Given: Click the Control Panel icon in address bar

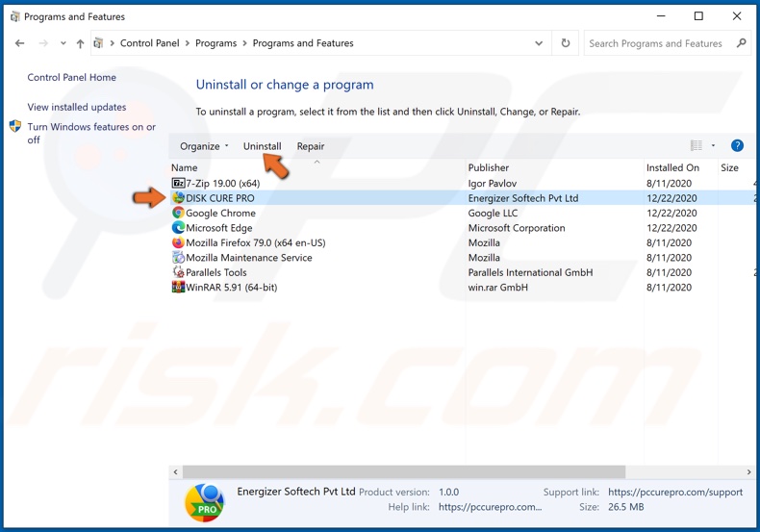Looking at the screenshot, I should click(98, 43).
